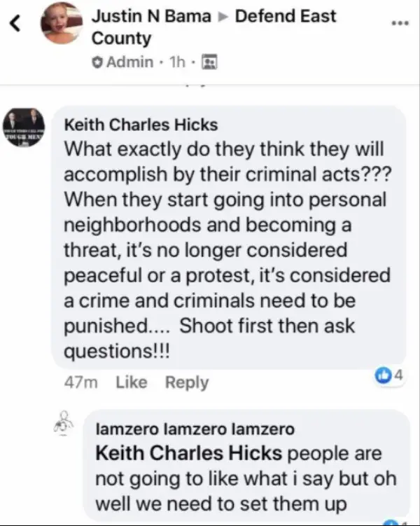Like Keith Charles Hicks' comment
The image size is (420, 526).
click(x=132, y=382)
